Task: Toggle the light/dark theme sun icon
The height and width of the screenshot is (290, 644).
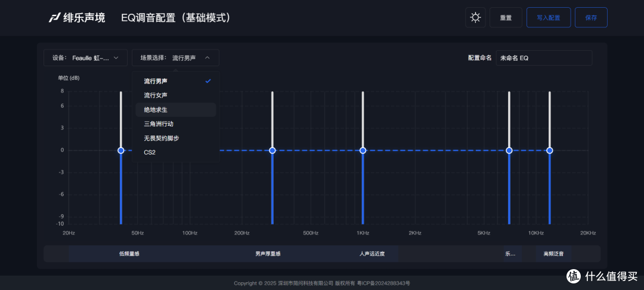Action: coord(475,18)
